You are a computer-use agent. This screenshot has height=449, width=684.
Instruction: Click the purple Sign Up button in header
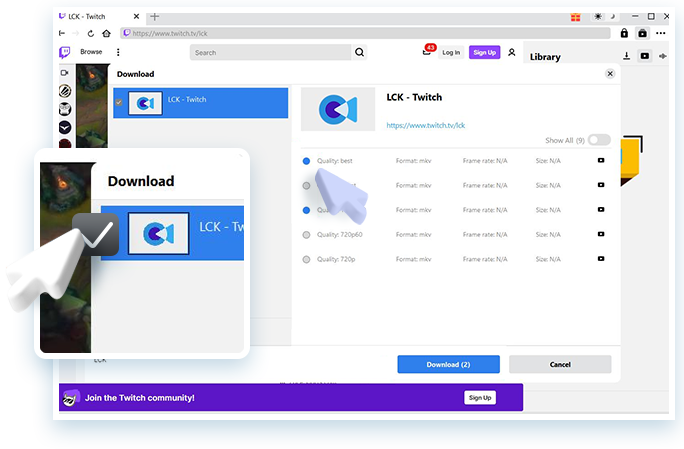tap(485, 52)
